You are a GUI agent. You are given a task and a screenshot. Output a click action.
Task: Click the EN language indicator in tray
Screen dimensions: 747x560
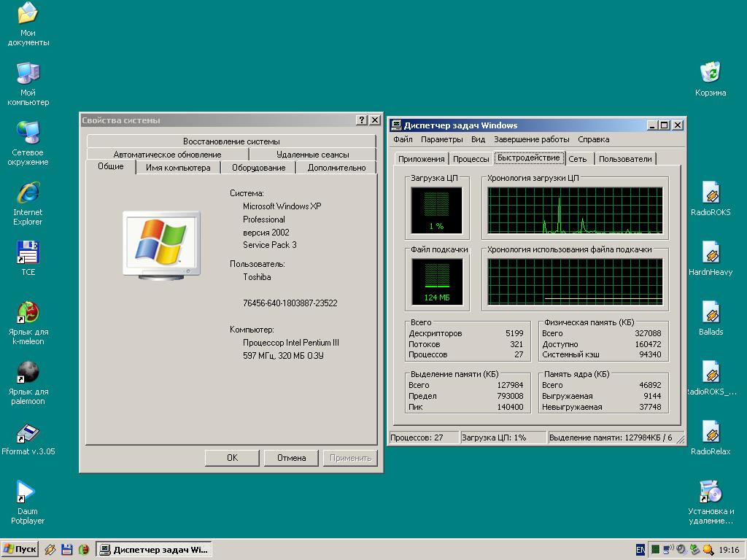pyautogui.click(x=640, y=550)
